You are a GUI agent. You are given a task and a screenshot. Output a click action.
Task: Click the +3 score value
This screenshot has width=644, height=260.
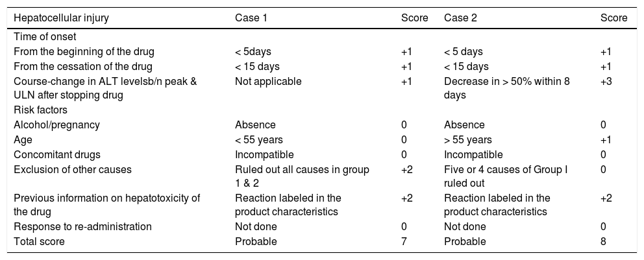click(608, 81)
